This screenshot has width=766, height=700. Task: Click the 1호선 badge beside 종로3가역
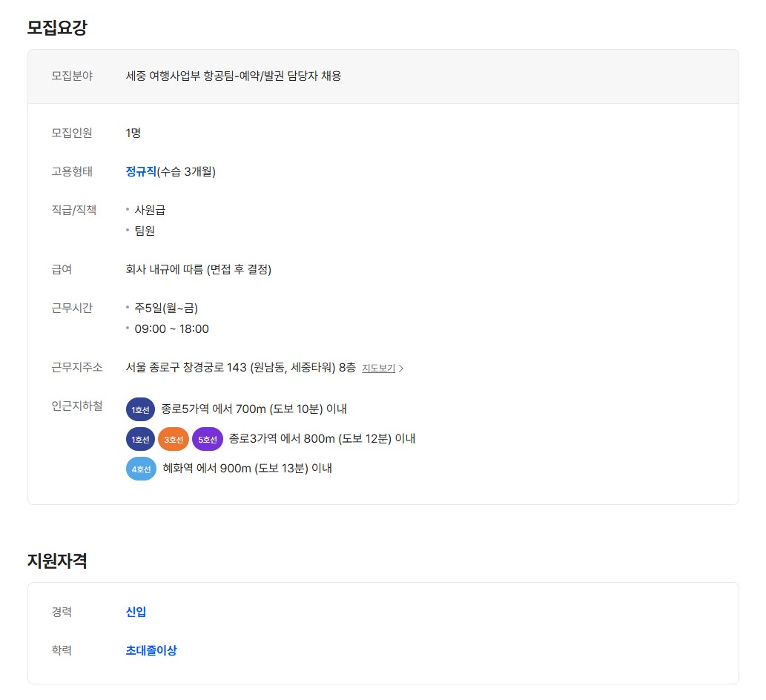tap(140, 439)
